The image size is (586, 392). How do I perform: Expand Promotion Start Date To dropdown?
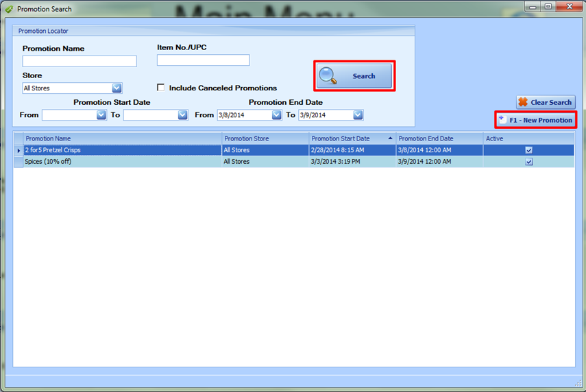[x=182, y=115]
